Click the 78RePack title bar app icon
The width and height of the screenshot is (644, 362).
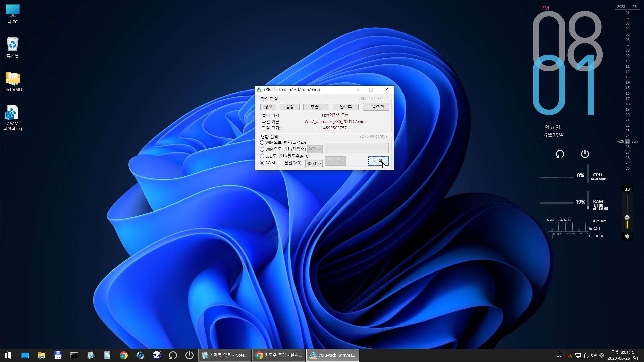(x=259, y=90)
